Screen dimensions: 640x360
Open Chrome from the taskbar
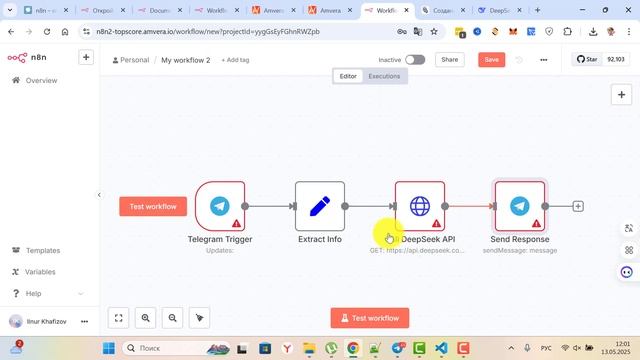353,348
